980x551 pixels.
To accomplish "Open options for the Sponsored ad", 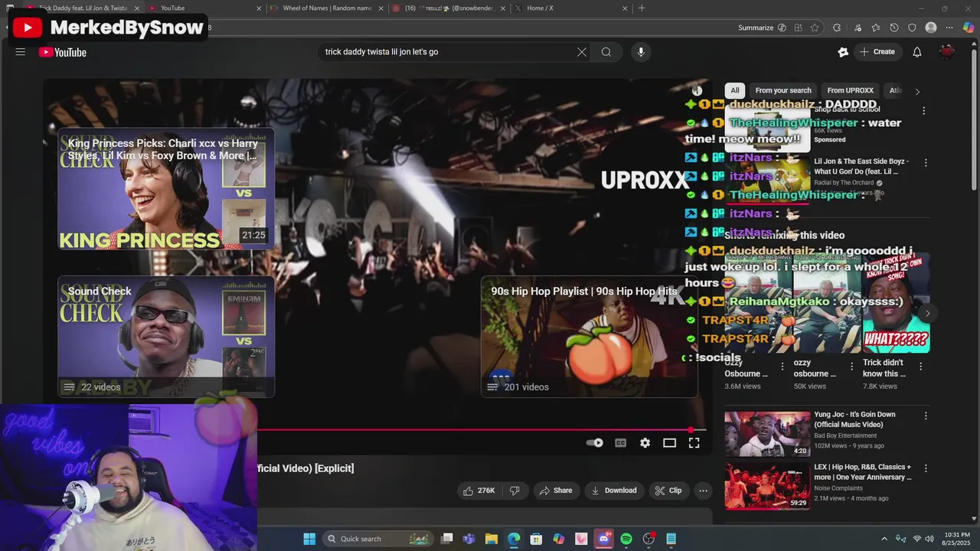I will coord(923,111).
